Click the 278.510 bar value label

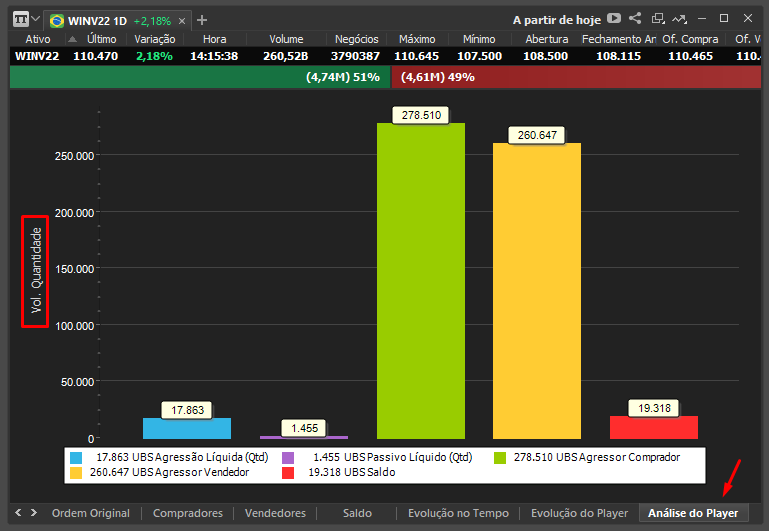pos(421,115)
